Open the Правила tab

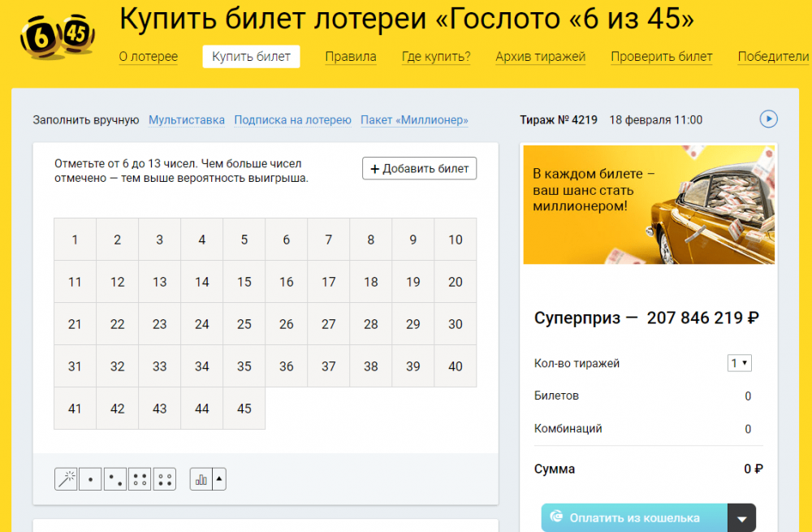(x=351, y=57)
